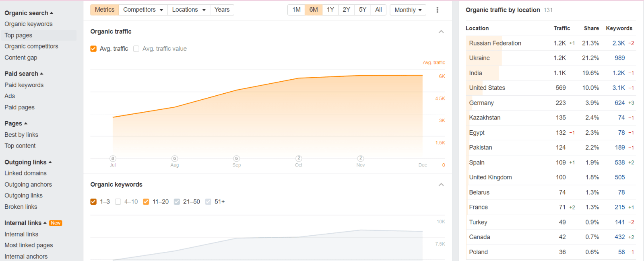Sort by Traffic column header
Screen dimensions: 644x261
coord(562,28)
